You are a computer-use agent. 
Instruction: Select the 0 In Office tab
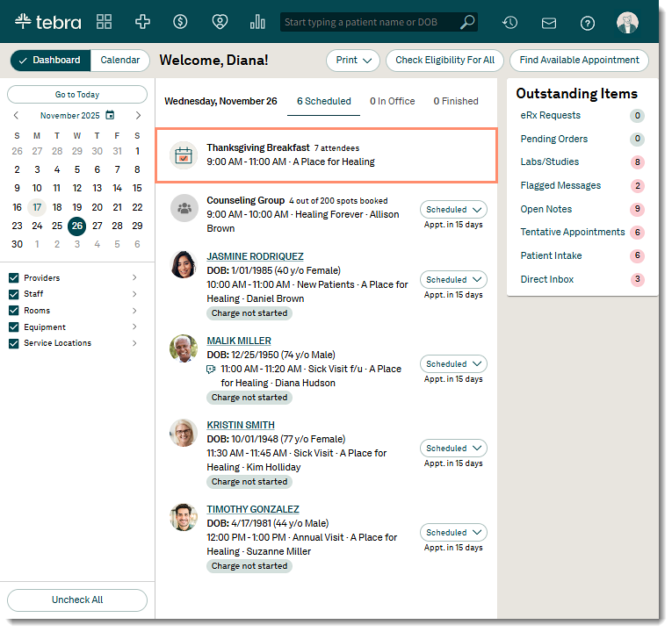tap(392, 101)
